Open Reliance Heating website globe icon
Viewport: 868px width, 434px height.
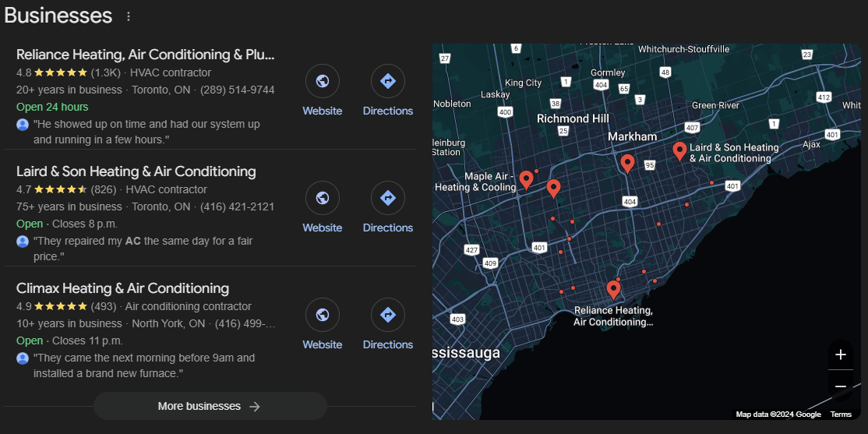click(x=322, y=82)
